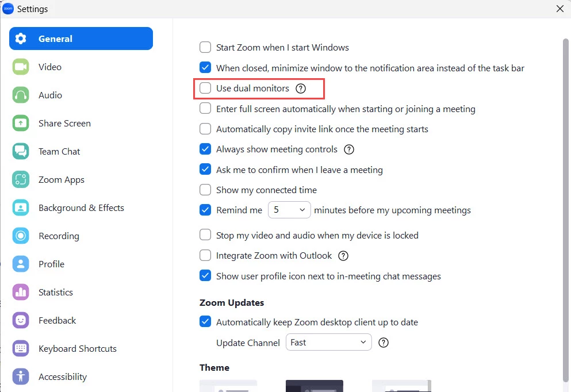Check Integrate Zoom with Outlook
Image resolution: width=571 pixels, height=392 pixels.
tap(205, 255)
